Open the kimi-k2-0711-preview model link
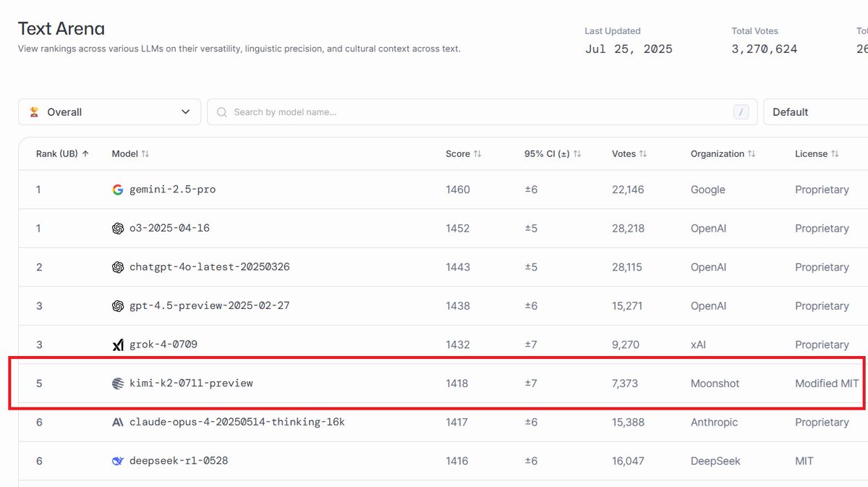 (x=191, y=384)
